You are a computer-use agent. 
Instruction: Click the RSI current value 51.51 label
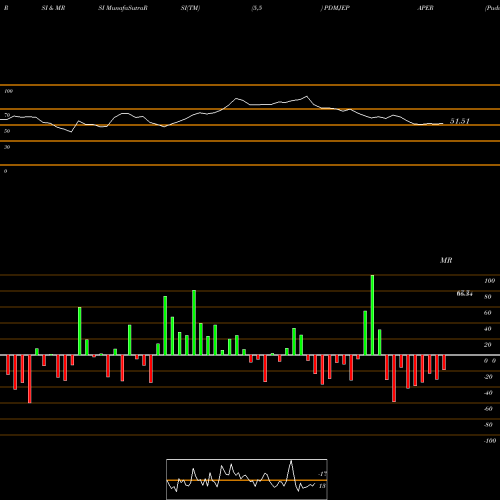point(460,121)
